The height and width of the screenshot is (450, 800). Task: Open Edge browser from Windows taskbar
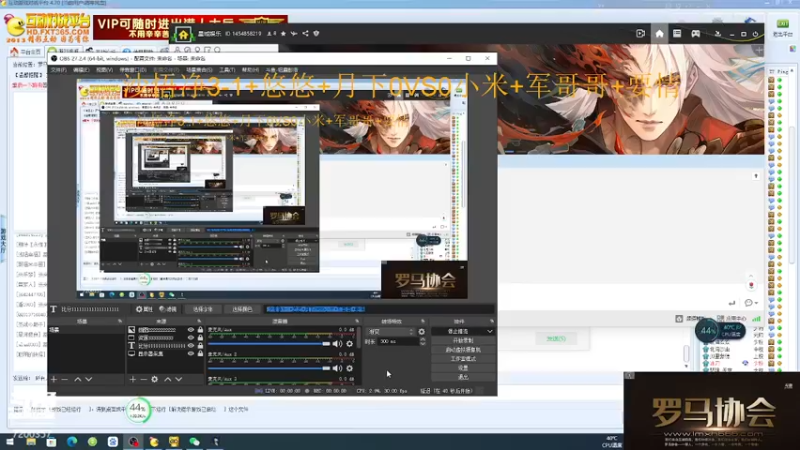[71, 441]
